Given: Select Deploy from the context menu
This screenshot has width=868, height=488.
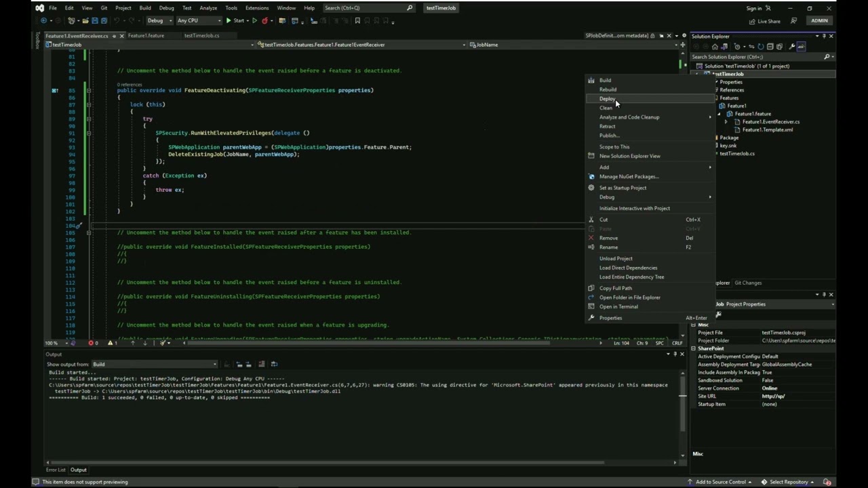Looking at the screenshot, I should pos(650,99).
